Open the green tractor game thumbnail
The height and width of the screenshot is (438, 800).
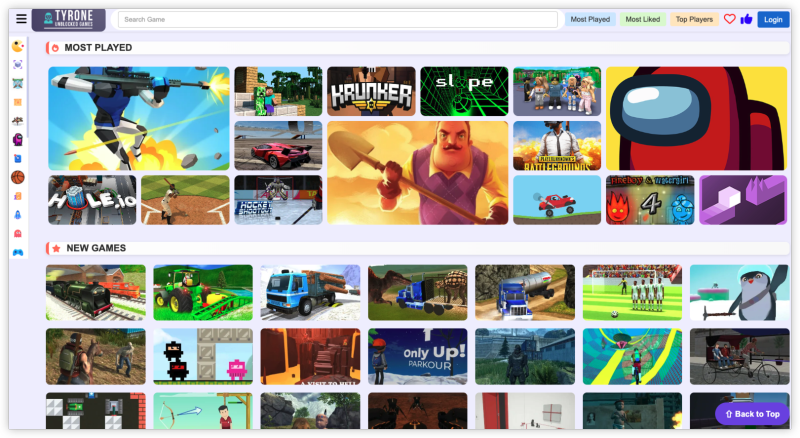203,293
